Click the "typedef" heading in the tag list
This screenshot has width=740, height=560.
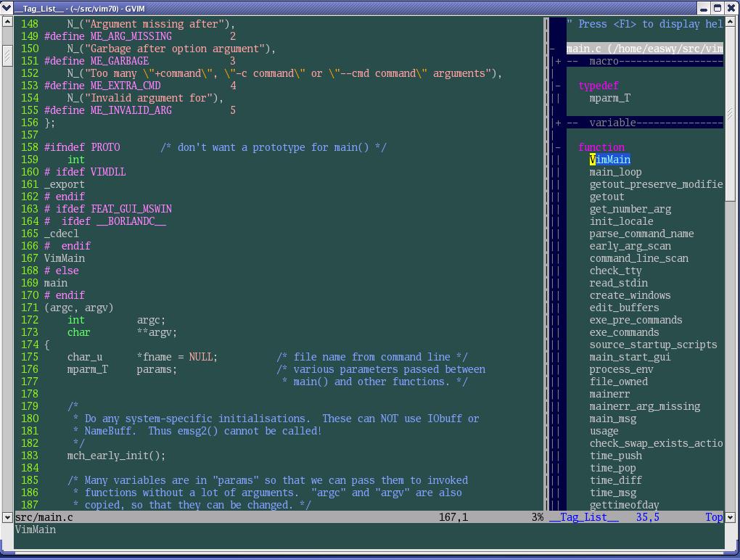599,86
